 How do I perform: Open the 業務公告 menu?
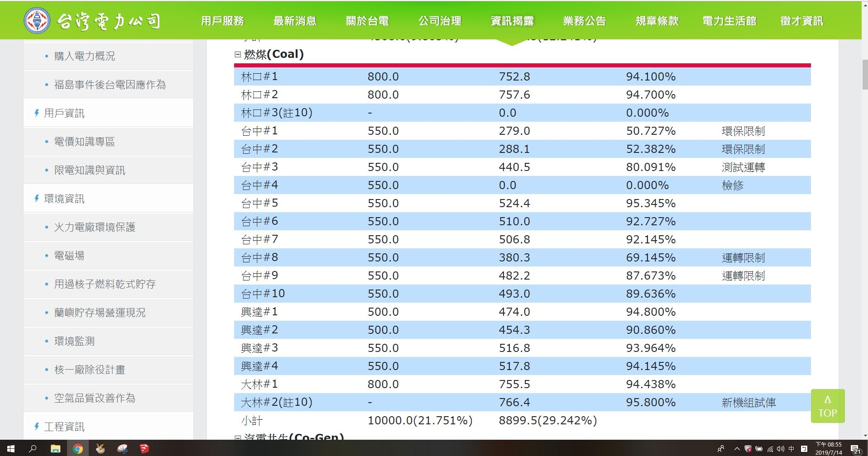(585, 21)
